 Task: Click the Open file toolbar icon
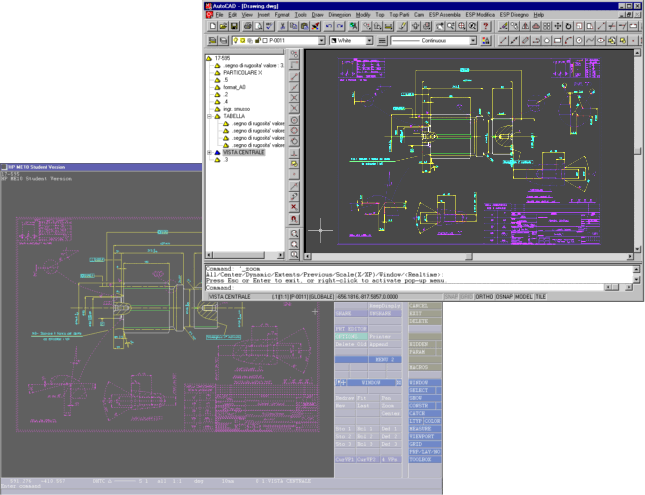[x=225, y=28]
